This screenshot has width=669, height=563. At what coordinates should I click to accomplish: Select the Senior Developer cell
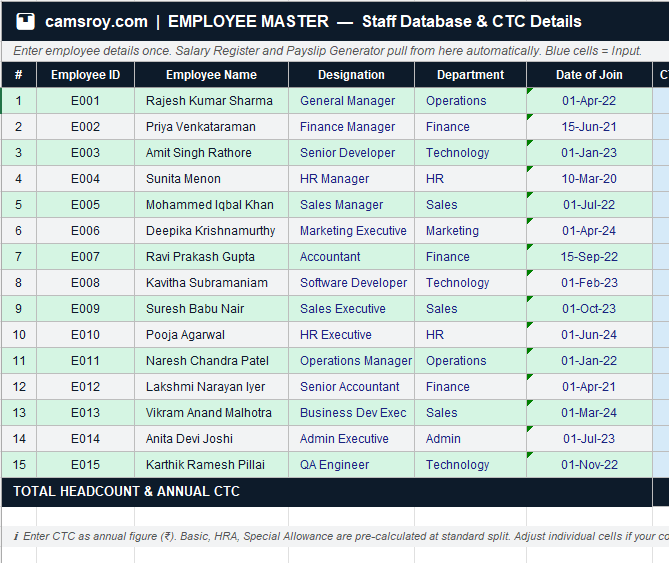[351, 153]
